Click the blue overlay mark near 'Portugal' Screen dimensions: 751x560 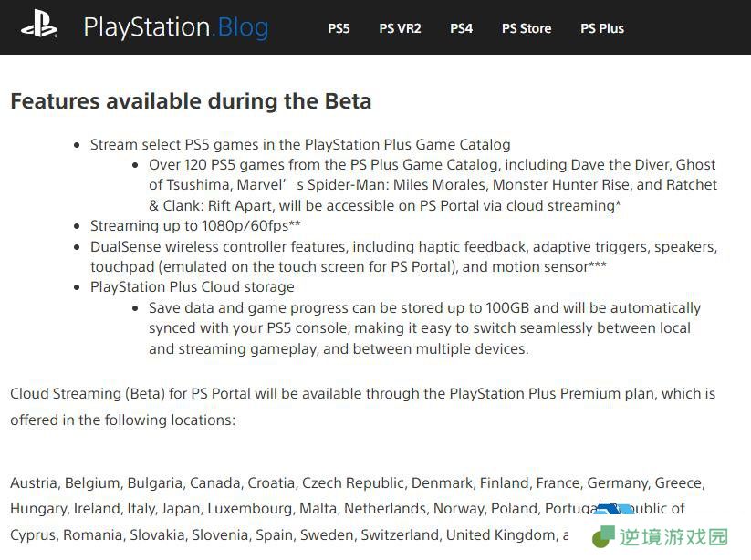coord(614,508)
